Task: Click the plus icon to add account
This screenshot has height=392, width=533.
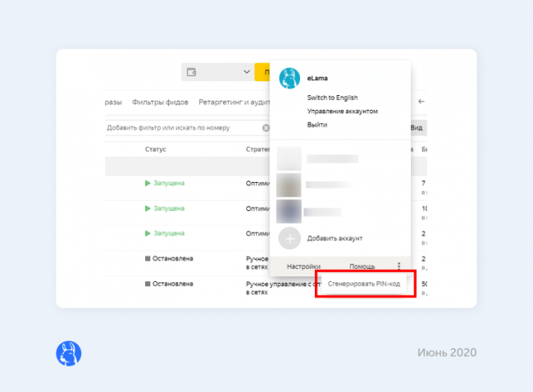Action: (x=289, y=238)
